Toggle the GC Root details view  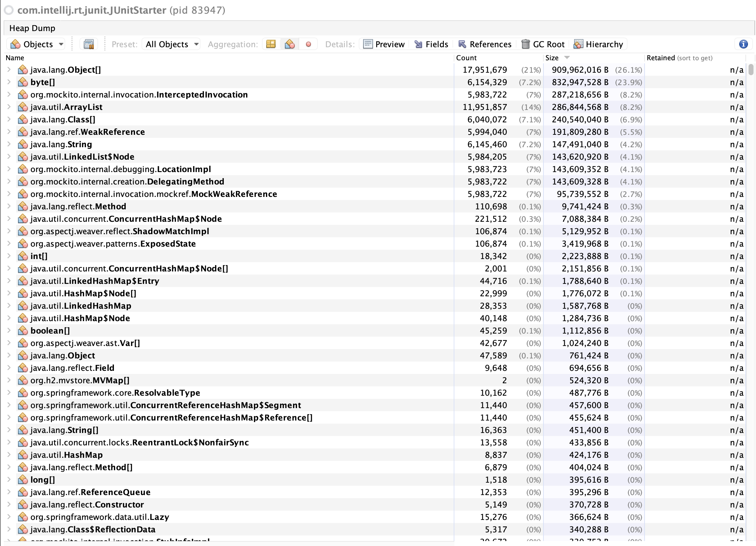[543, 44]
